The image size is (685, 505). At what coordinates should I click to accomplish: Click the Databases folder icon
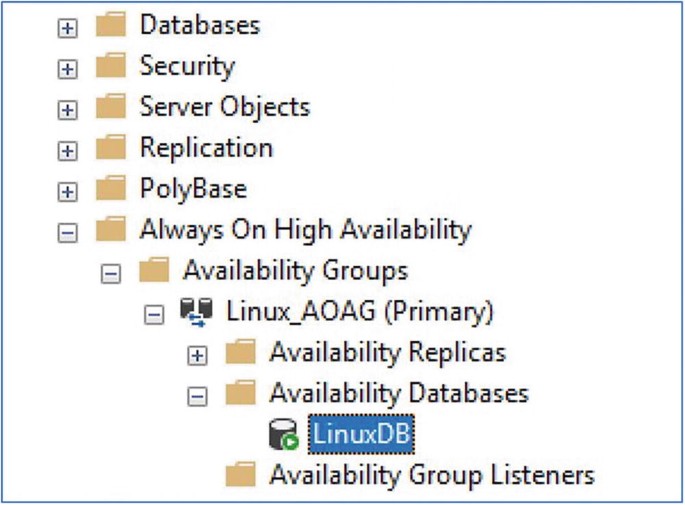[x=111, y=26]
